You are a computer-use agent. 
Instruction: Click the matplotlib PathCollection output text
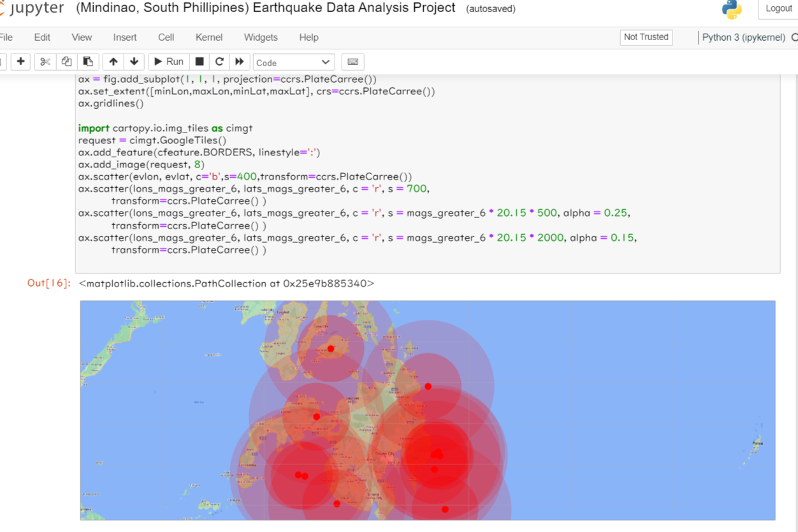227,284
